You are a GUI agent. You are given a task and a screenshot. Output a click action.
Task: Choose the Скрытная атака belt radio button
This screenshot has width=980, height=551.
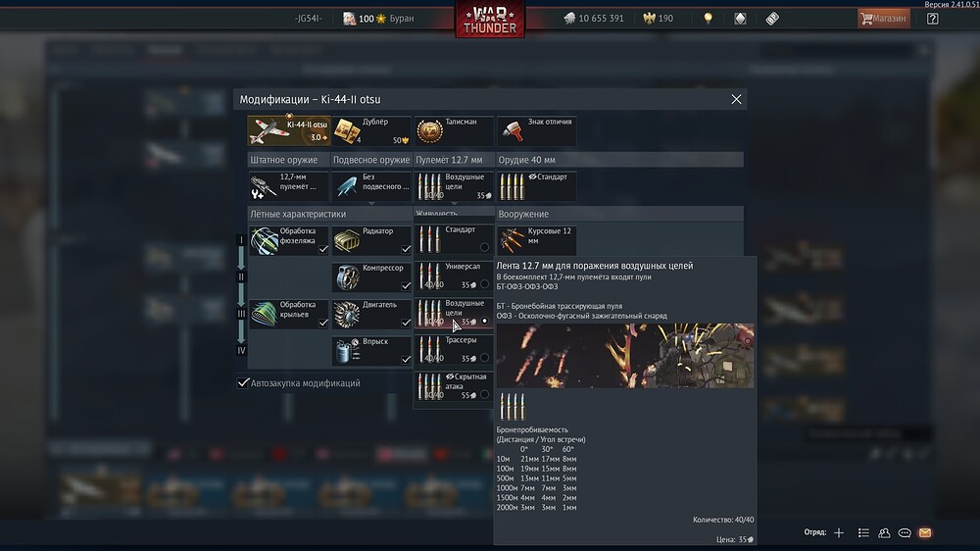[x=484, y=395]
